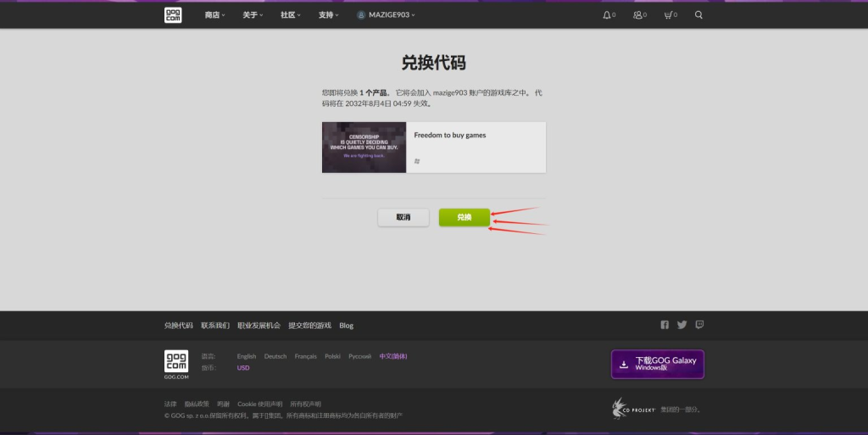The height and width of the screenshot is (435, 868).
Task: Open the 支持 support menu
Action: click(x=329, y=15)
